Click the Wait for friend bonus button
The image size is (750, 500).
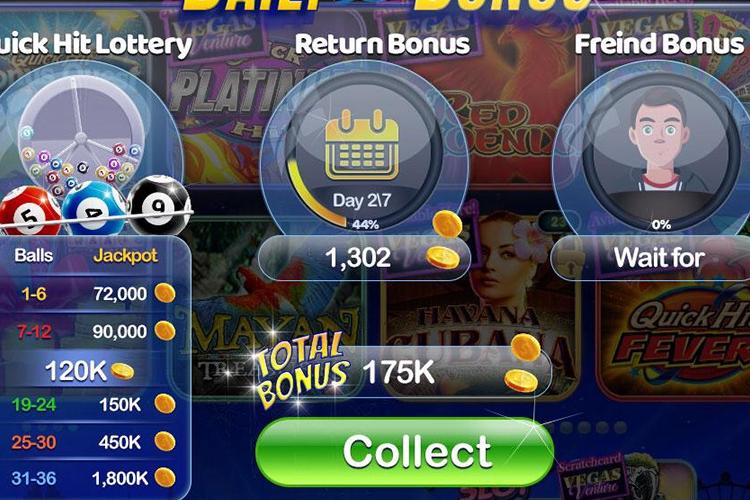click(x=651, y=258)
